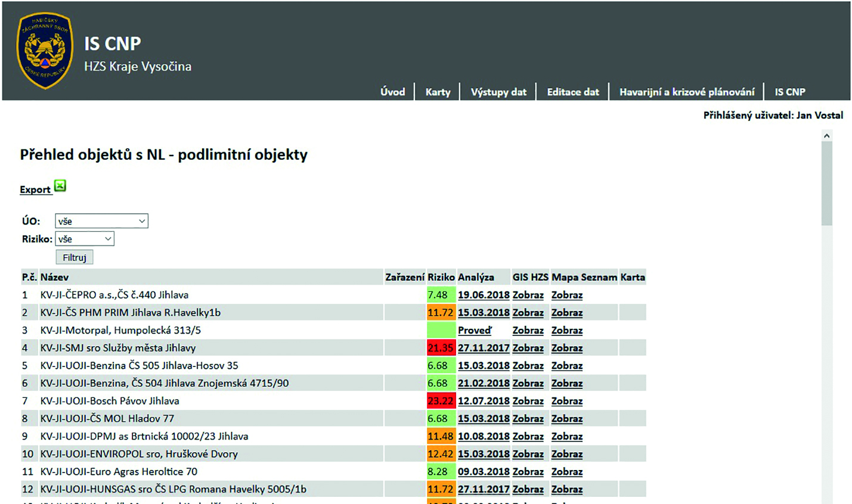Open analysis 15.03.2018 for ČS PHM PRIM
The image size is (852, 504).
(484, 313)
